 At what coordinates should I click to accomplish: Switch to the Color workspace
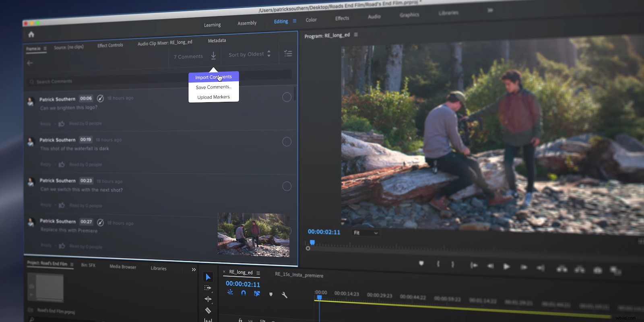point(311,20)
